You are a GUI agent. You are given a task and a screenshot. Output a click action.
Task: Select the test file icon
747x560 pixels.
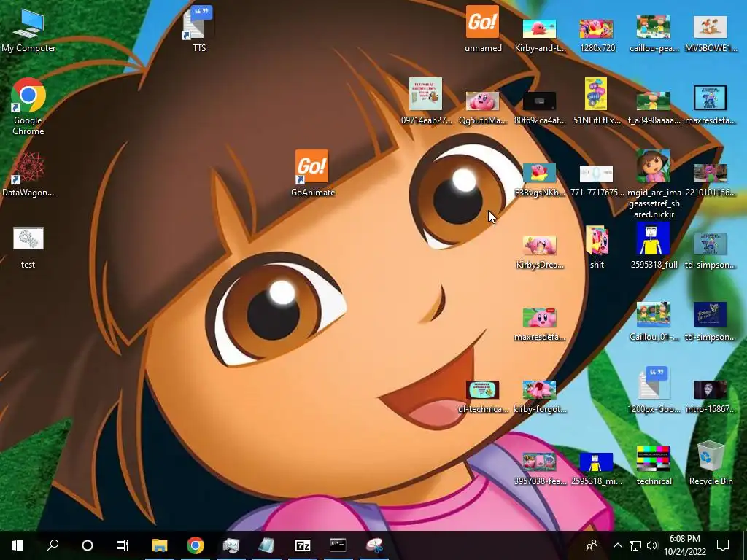[x=28, y=246]
